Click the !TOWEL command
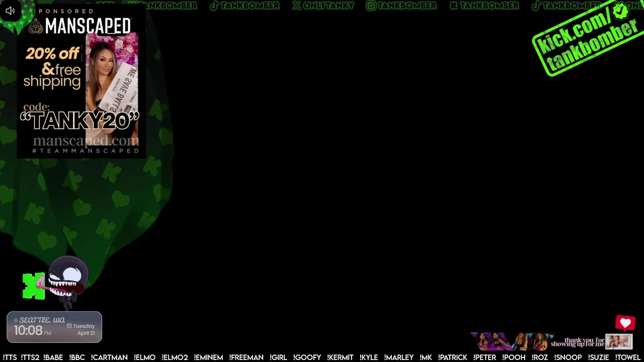 pos(627,357)
